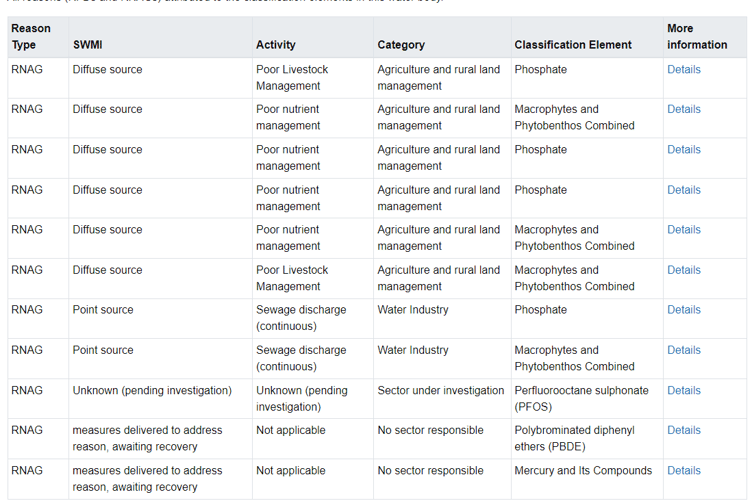Select Unknown (pending investigation) in SWMI column
Image resolution: width=752 pixels, height=501 pixels.
tap(152, 390)
